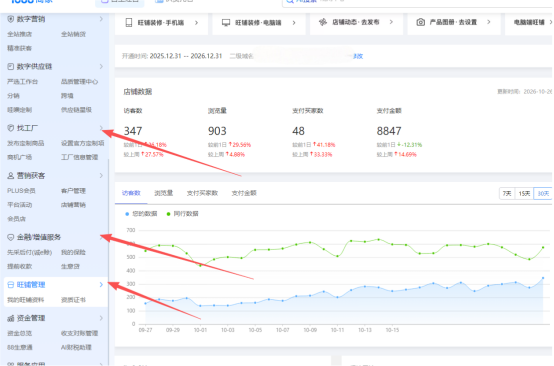Open 跨境 link in sidebar
Viewport: 554px width, 366px height.
[67, 96]
